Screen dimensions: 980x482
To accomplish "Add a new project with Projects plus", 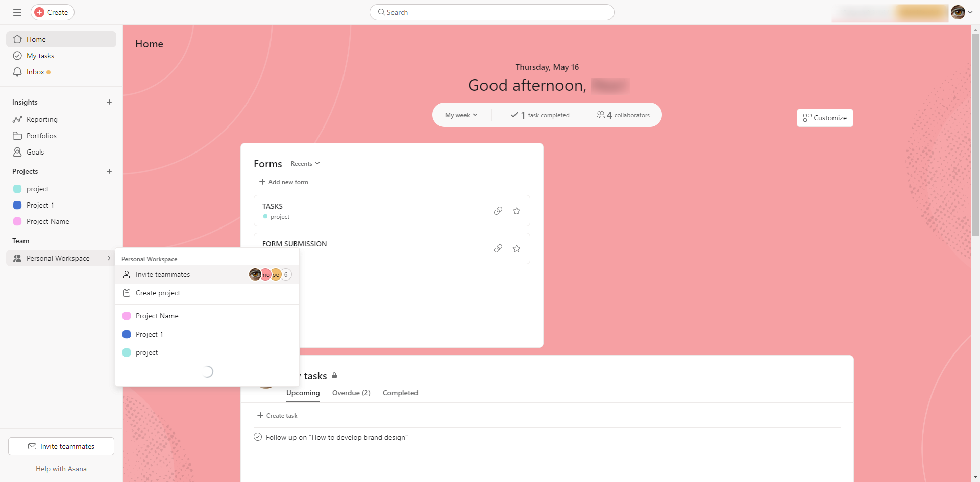I will click(x=109, y=171).
